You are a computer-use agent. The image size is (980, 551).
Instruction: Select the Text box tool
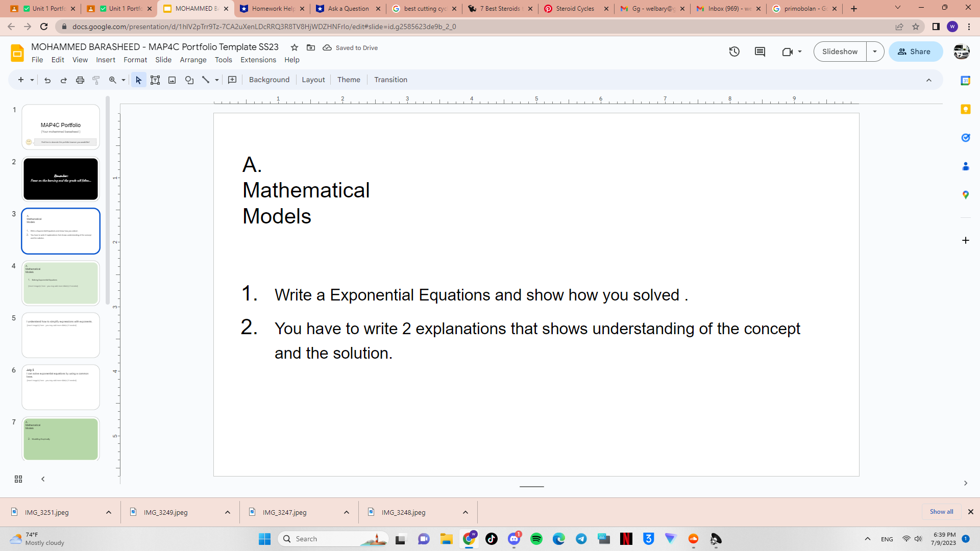155,80
